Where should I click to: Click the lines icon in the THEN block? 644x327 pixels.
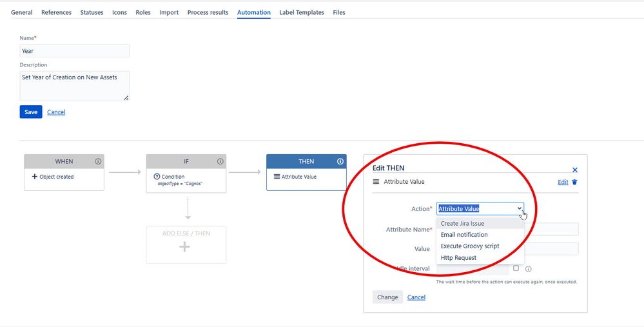point(277,177)
